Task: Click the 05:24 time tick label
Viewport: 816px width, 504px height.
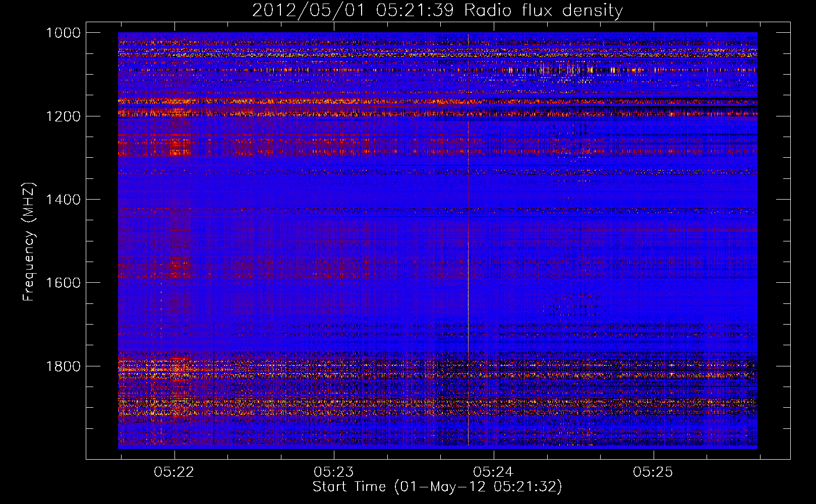Action: tap(493, 472)
